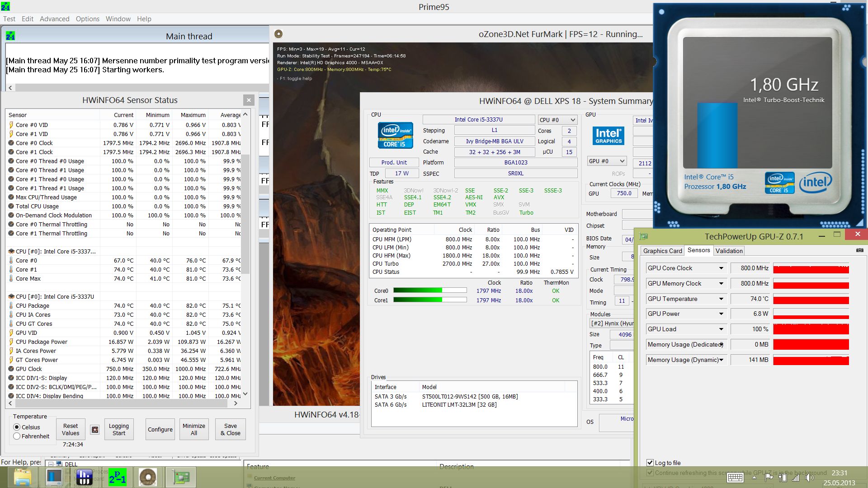Open the Memory Usage (Dynamic) dropdown
The width and height of the screenshot is (868, 488).
coord(721,360)
